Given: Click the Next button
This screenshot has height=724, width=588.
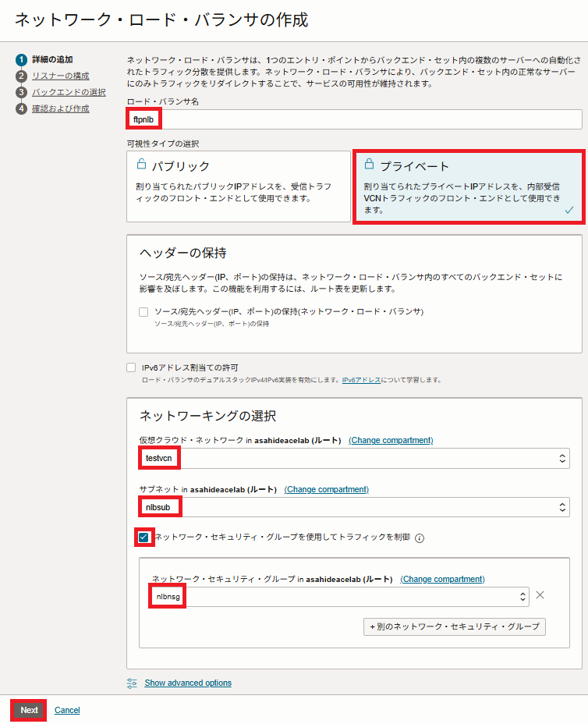Looking at the screenshot, I should tap(29, 711).
